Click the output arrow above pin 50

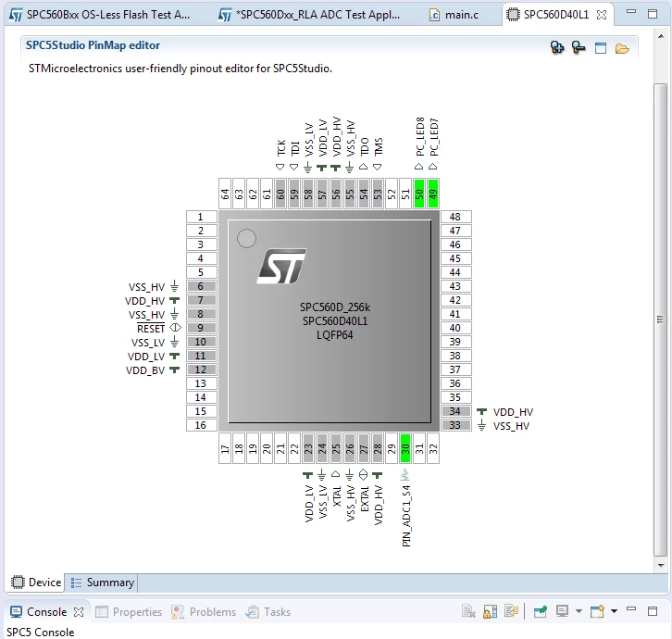click(419, 167)
